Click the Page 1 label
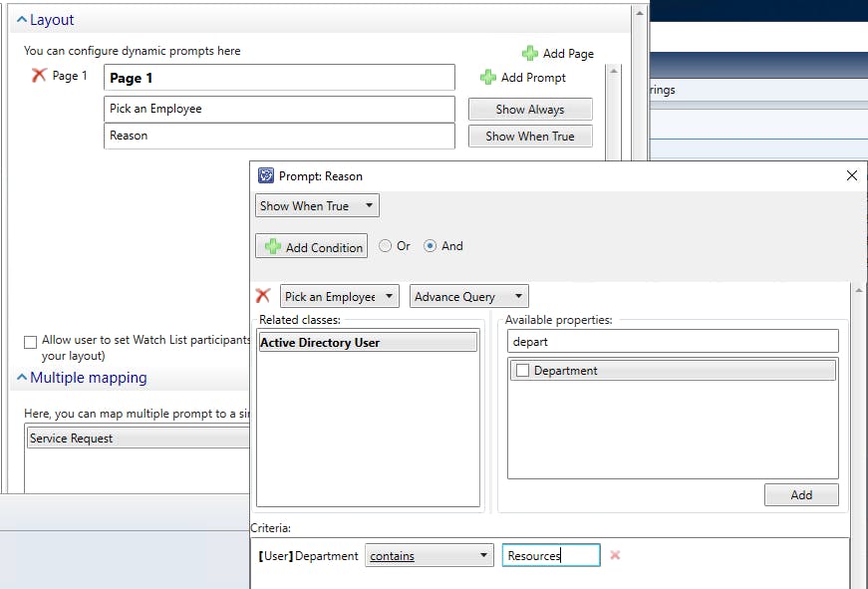The width and height of the screenshot is (868, 589). 70,76
